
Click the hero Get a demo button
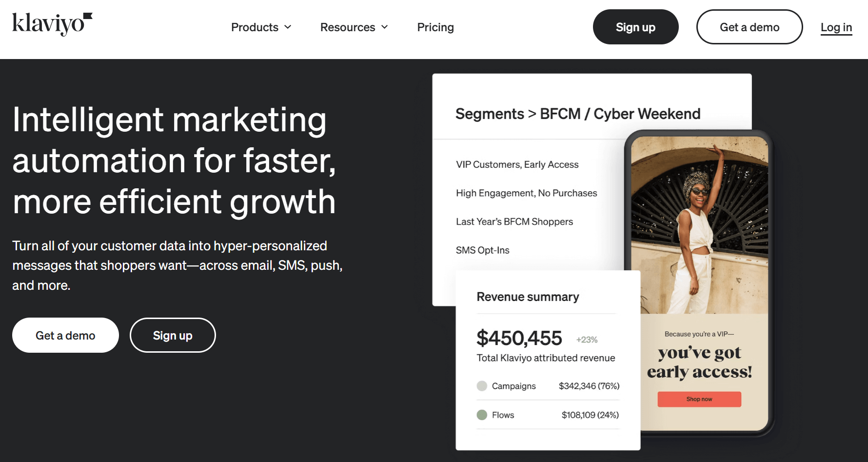coord(65,335)
